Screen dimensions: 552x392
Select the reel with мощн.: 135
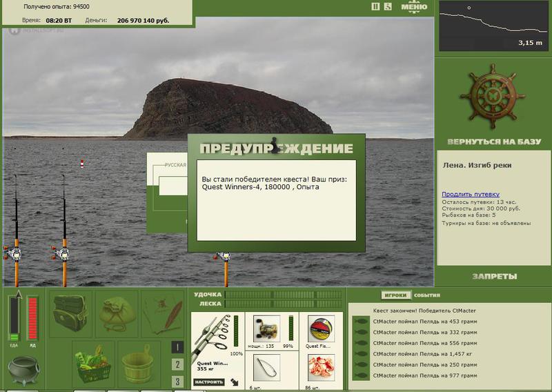click(266, 329)
